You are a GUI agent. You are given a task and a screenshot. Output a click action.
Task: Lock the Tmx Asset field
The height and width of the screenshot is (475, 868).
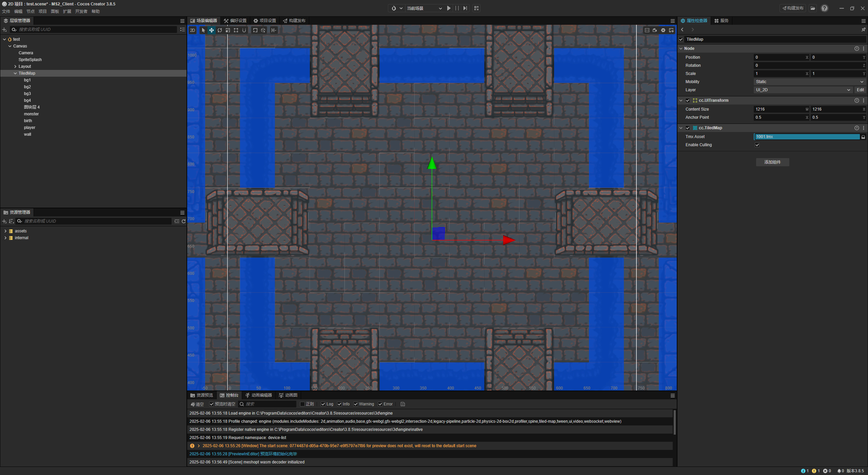[x=863, y=137]
